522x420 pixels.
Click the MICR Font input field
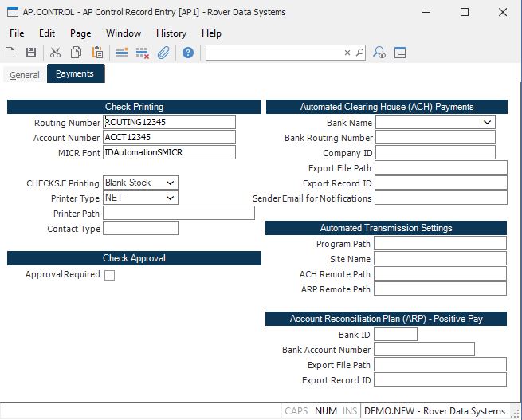[x=170, y=152]
